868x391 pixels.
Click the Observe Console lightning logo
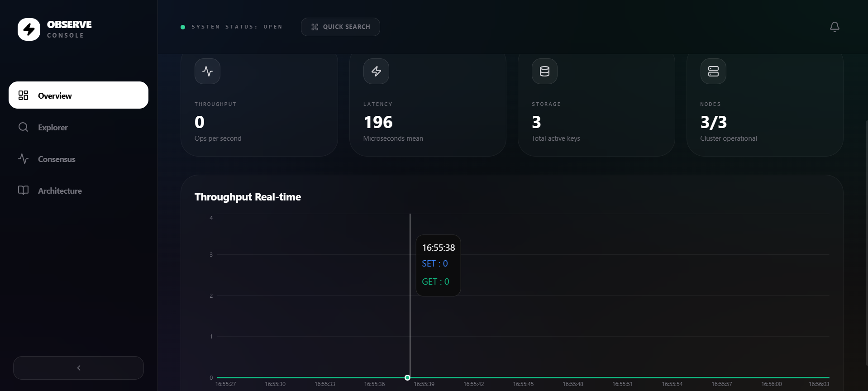coord(29,29)
